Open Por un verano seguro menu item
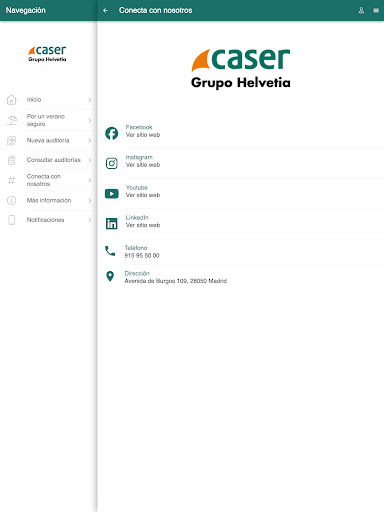Viewport: 384px width, 512px height. pos(49,120)
